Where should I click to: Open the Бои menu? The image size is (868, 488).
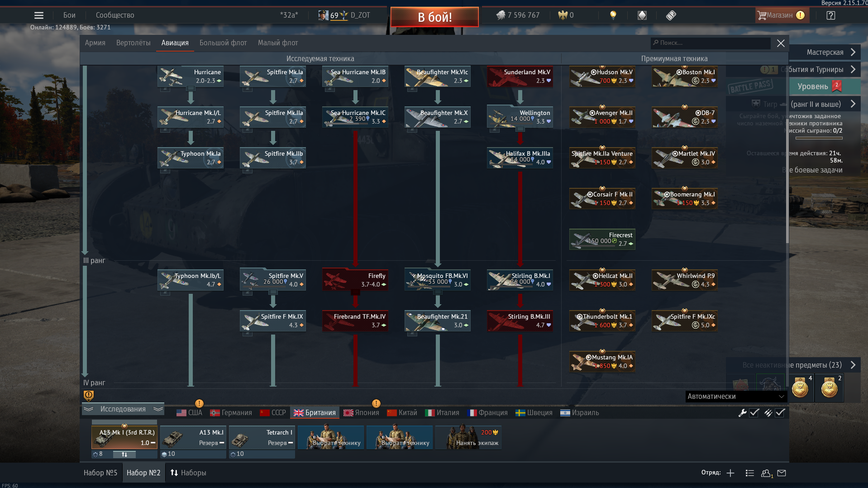(69, 15)
